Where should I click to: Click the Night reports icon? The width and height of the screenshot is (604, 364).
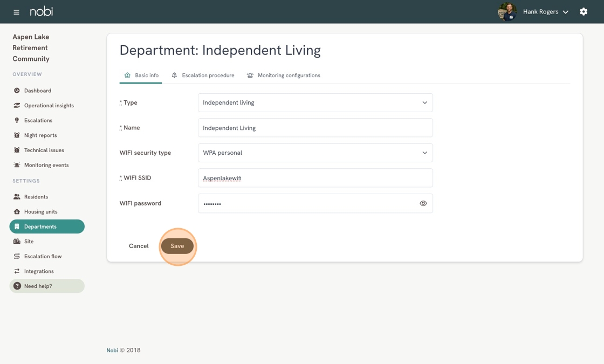17,135
